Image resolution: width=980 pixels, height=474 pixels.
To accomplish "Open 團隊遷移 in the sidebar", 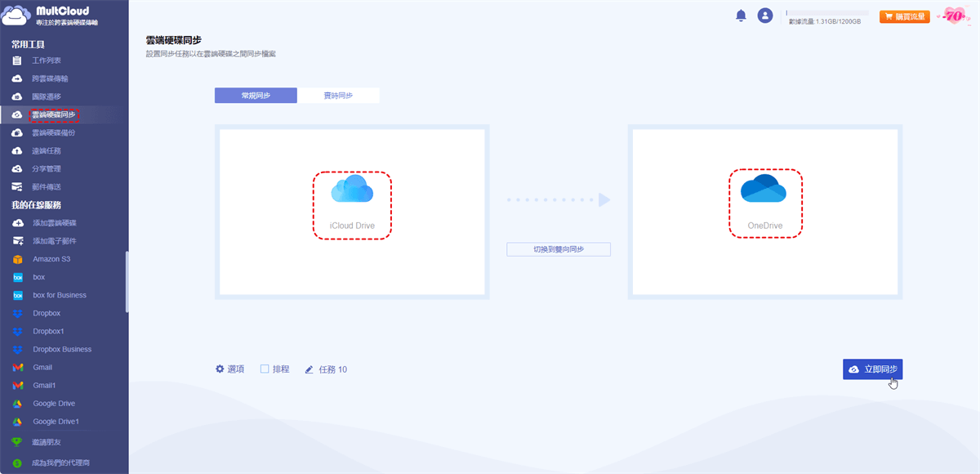I will click(x=47, y=96).
